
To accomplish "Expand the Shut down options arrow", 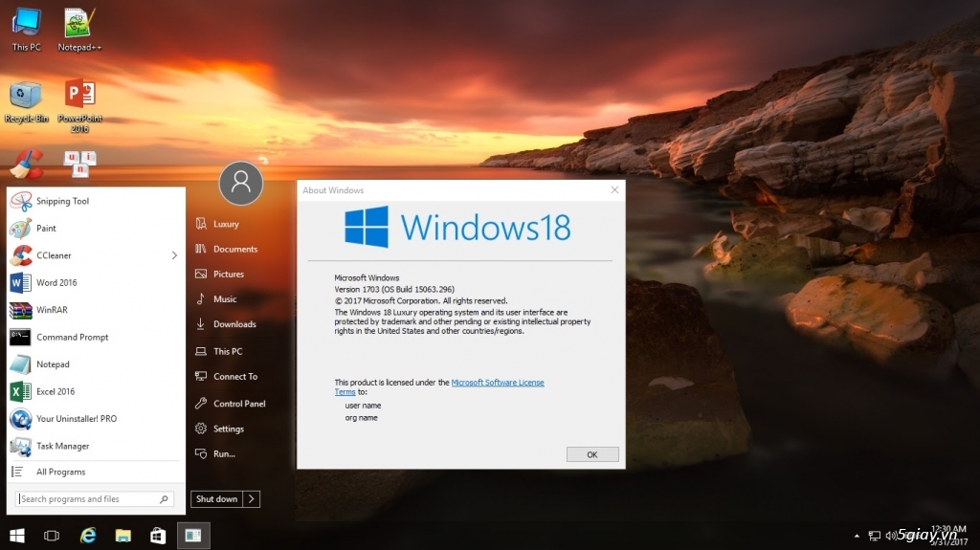I will [251, 499].
